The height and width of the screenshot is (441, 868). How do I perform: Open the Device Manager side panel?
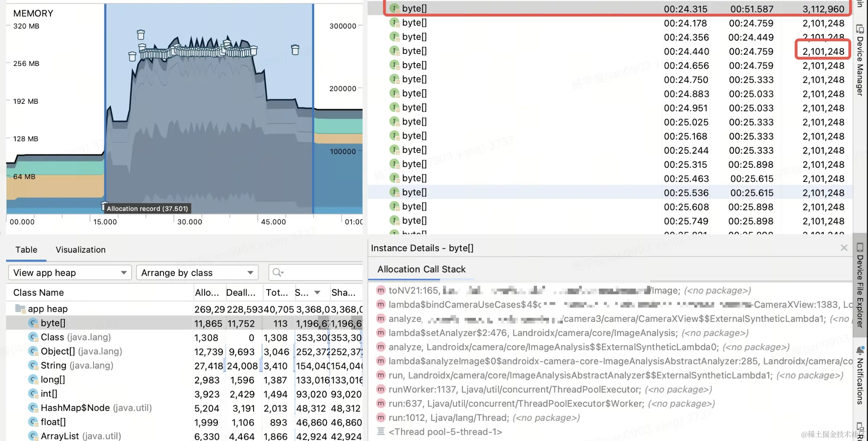[x=860, y=60]
